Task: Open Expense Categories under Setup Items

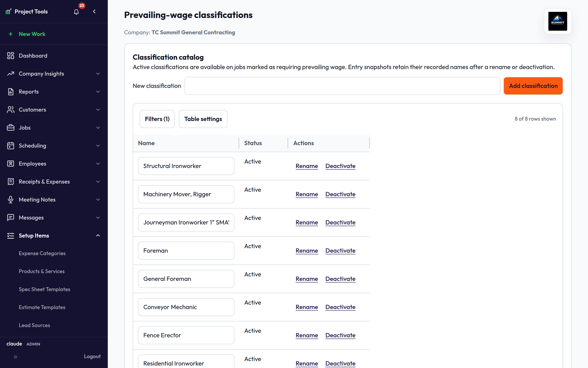Action: (x=42, y=253)
